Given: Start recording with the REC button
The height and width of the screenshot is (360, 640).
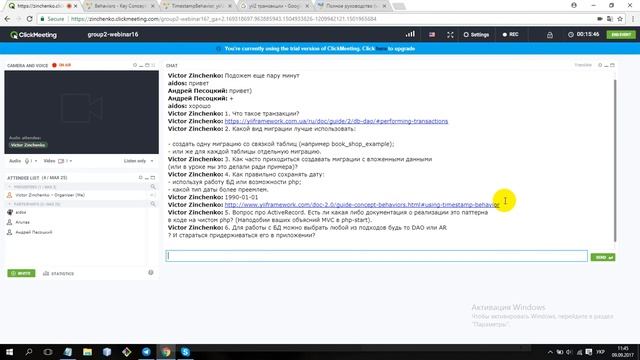Looking at the screenshot, I should 510,35.
